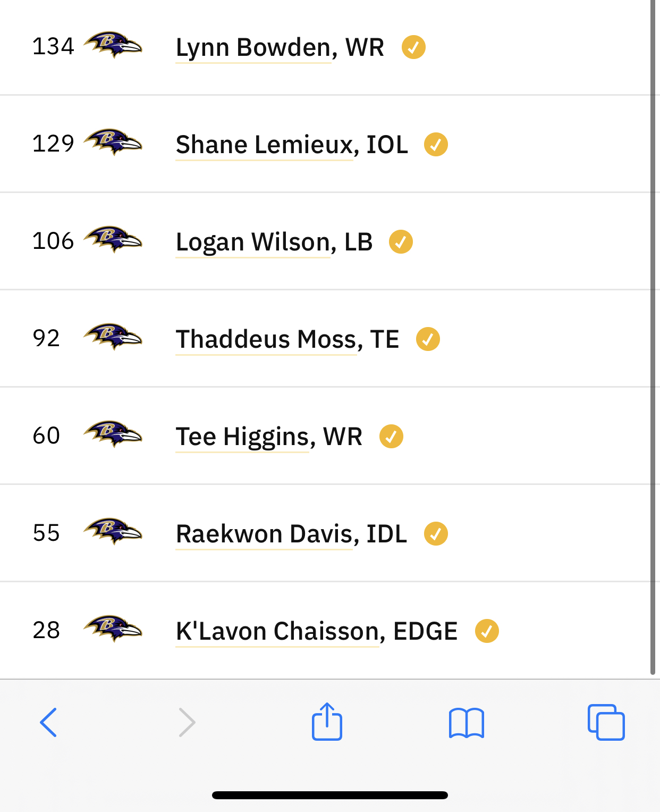Image resolution: width=660 pixels, height=812 pixels.
Task: Click Ravens logo next to pick 134
Action: (x=113, y=45)
